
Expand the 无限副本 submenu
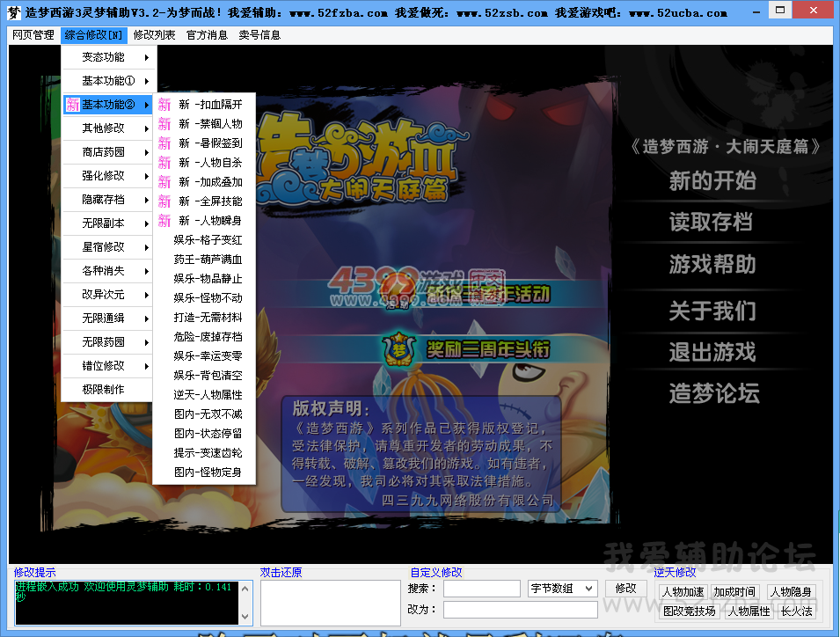[109, 223]
